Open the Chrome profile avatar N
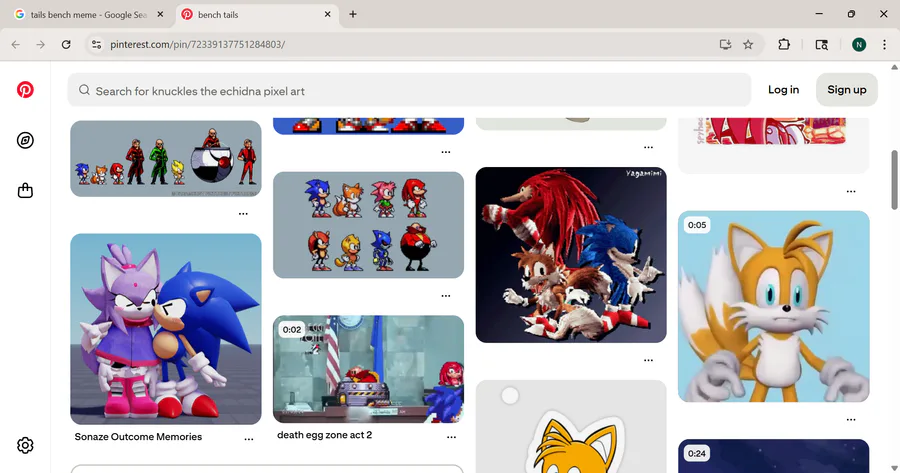Image resolution: width=900 pixels, height=473 pixels. coord(859,44)
